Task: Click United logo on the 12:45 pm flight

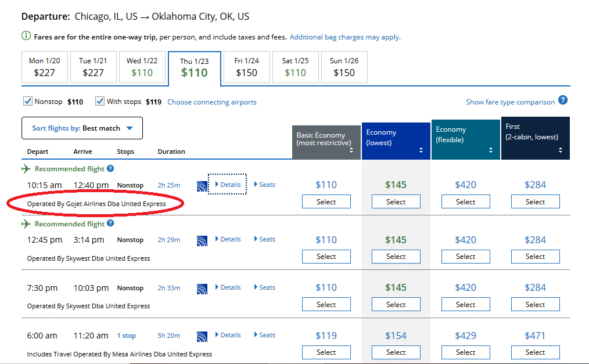Action: coord(202,241)
